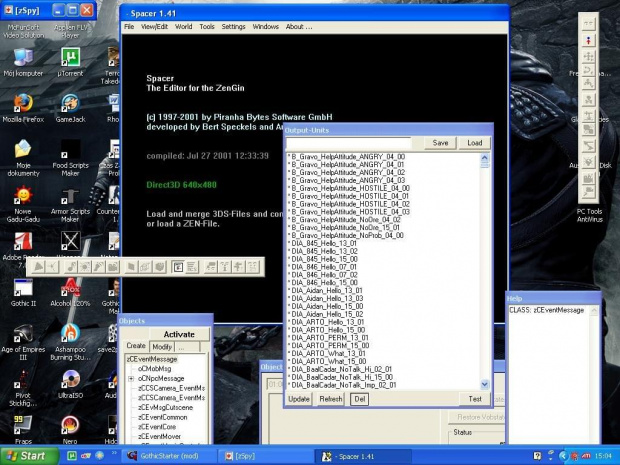Viewport: 620px width, 465px height.
Task: Select zCEventCommon in the Objects tree
Action: (163, 417)
